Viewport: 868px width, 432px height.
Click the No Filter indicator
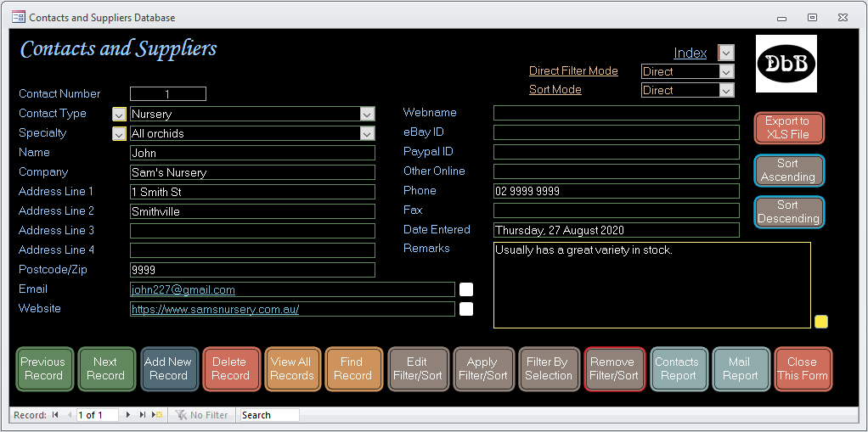[x=201, y=415]
